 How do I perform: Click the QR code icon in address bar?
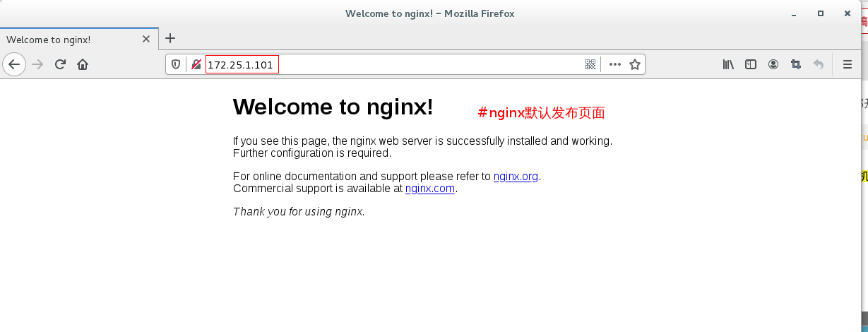pos(590,64)
